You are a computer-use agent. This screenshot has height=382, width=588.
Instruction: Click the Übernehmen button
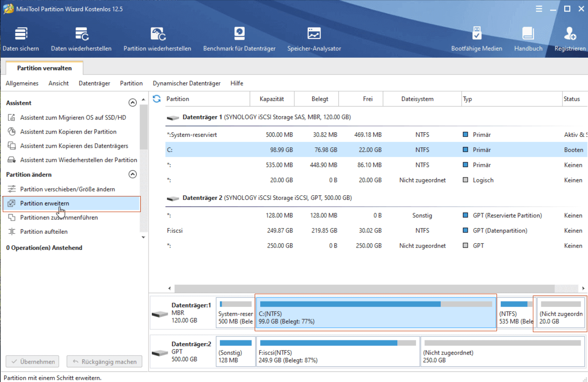click(x=32, y=361)
